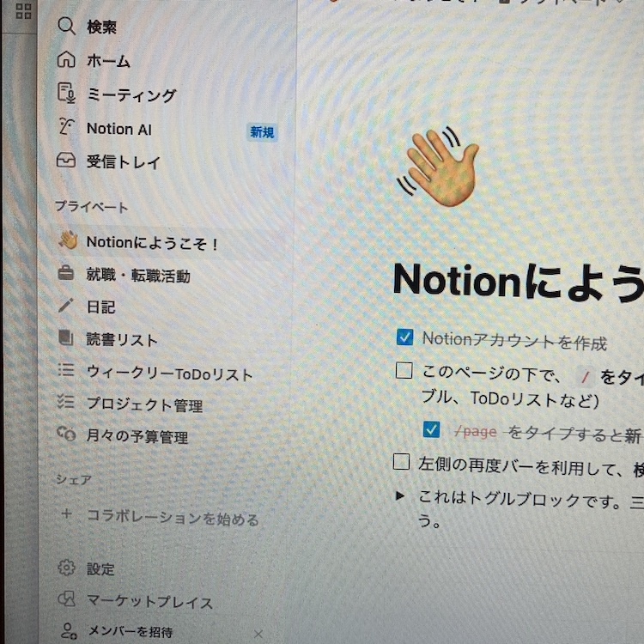Viewport: 644px width, 644px height.
Task: Click the person icon beside メンバーを招待
Action: (68, 631)
